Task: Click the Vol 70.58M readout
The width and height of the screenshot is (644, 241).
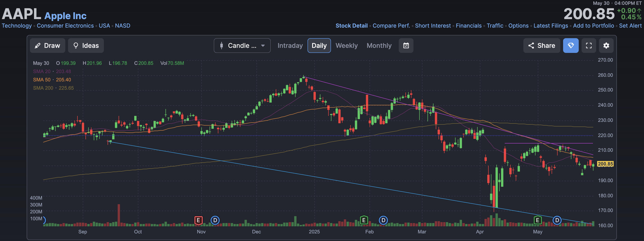Action: tap(172, 63)
